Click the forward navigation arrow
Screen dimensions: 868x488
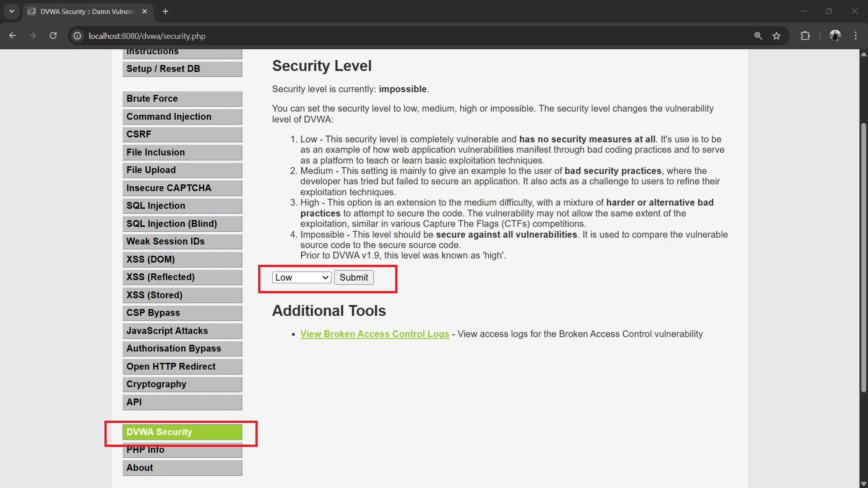click(x=33, y=36)
